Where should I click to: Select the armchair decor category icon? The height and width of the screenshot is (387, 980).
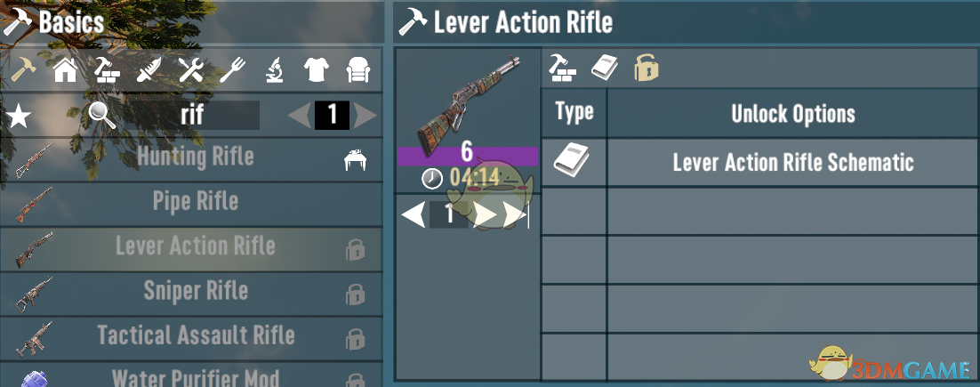click(x=359, y=70)
